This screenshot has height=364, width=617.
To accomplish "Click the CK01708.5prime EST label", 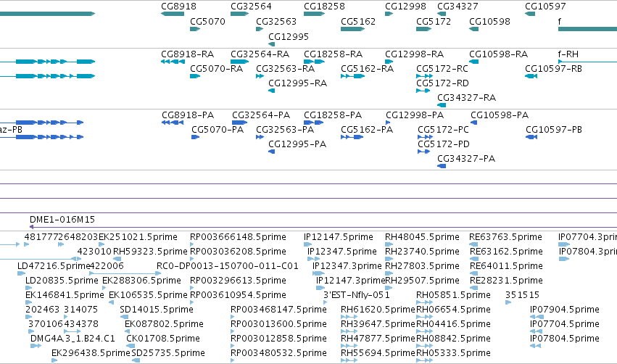I will coord(163,339).
